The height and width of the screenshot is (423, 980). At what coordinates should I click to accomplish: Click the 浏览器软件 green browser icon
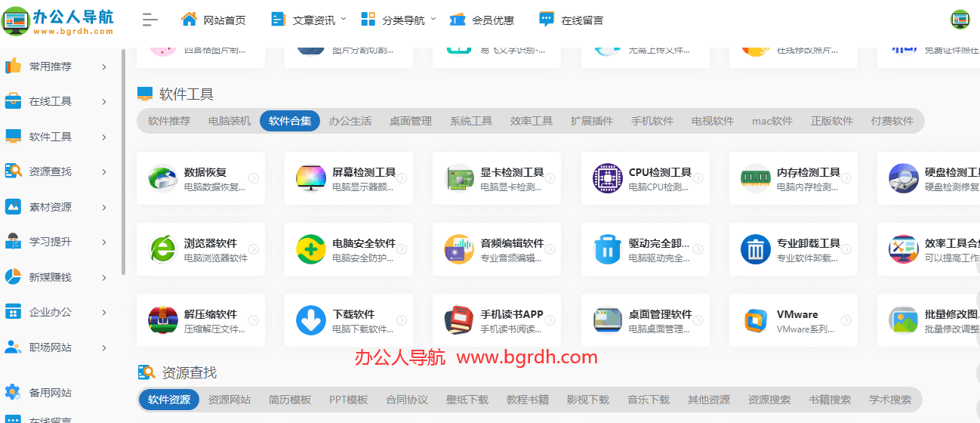click(162, 249)
